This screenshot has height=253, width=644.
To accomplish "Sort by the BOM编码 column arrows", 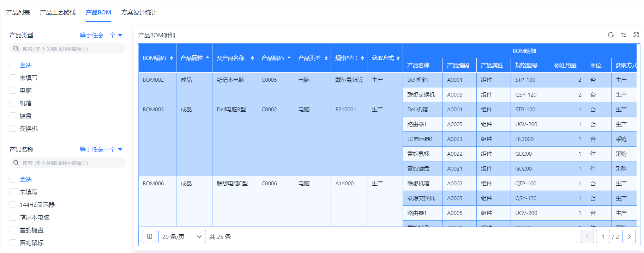I will coord(171,58).
